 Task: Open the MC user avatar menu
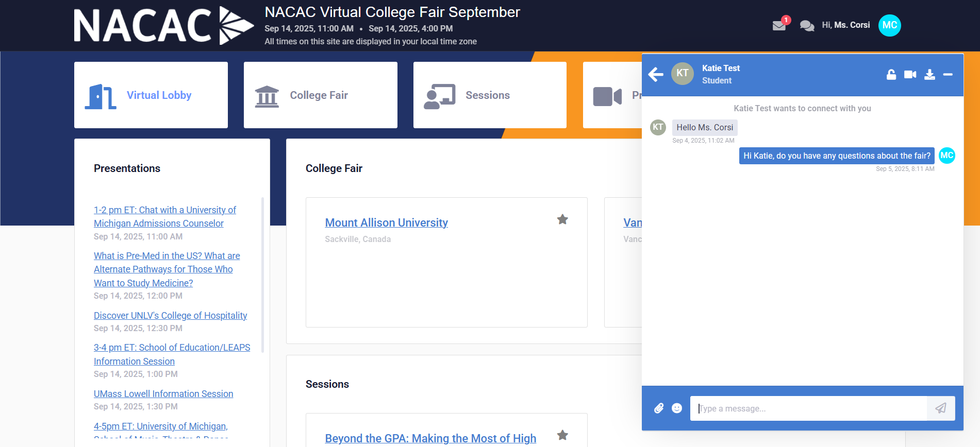point(889,25)
